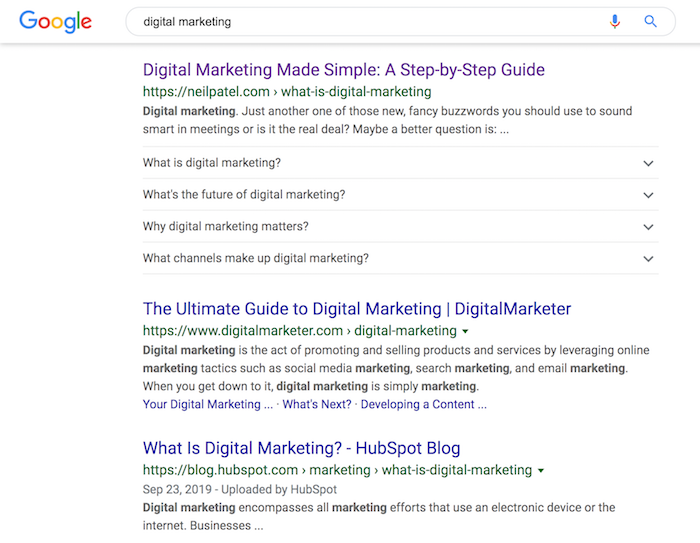The height and width of the screenshot is (543, 700).
Task: Click the blog.hubspot.com green URL text
Action: coord(338,470)
